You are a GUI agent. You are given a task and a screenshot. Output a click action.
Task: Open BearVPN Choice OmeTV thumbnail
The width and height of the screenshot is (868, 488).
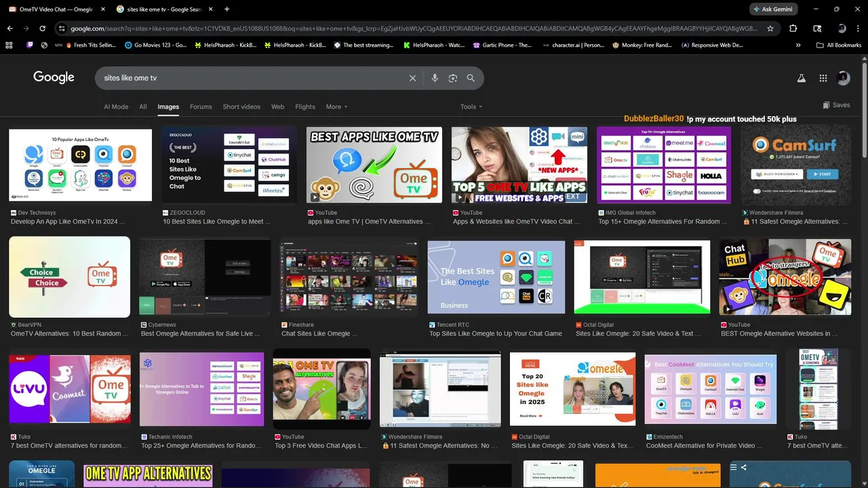[69, 277]
